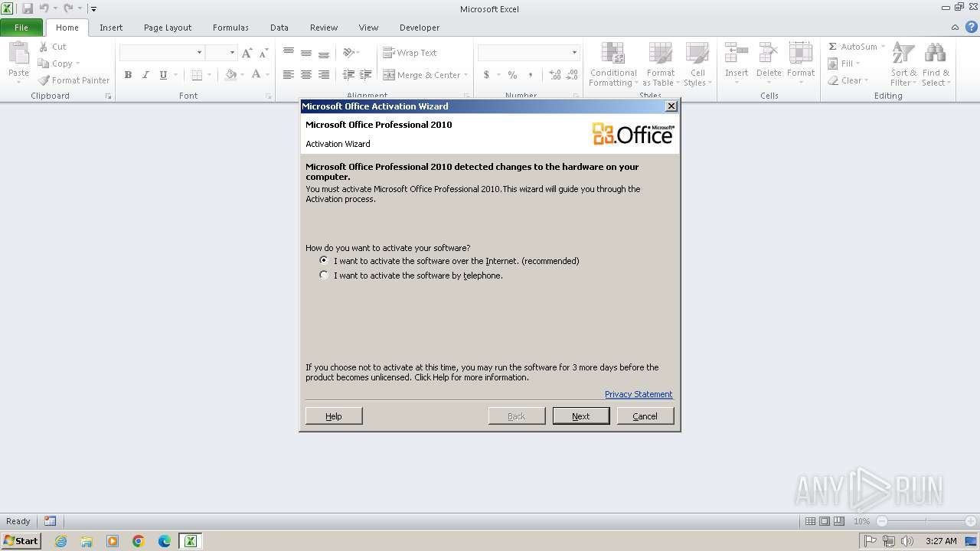Open the Privacy Statement link
The width and height of the screenshot is (980, 551).
(639, 394)
